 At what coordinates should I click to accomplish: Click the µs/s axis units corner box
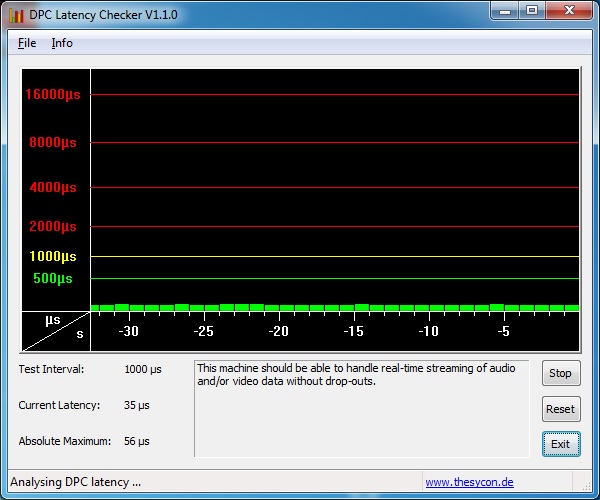click(x=56, y=331)
